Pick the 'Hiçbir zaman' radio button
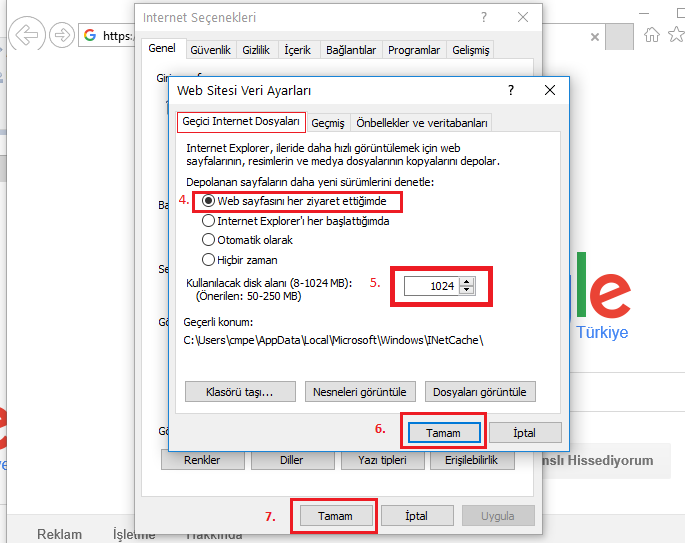 coord(209,260)
